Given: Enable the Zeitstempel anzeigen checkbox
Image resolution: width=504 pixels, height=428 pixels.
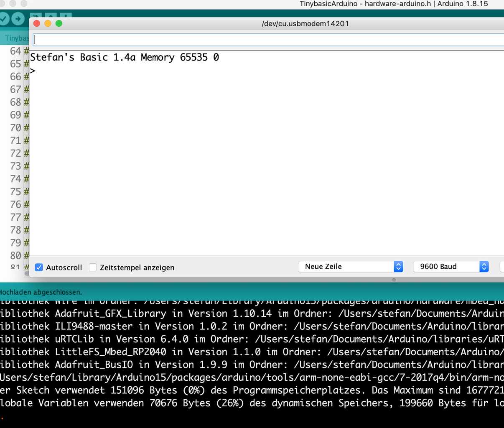Looking at the screenshot, I should click(93, 267).
